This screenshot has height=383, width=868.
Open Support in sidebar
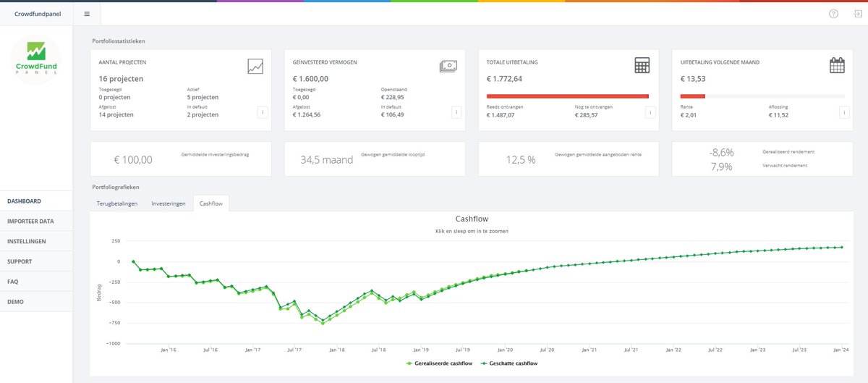pyautogui.click(x=36, y=261)
